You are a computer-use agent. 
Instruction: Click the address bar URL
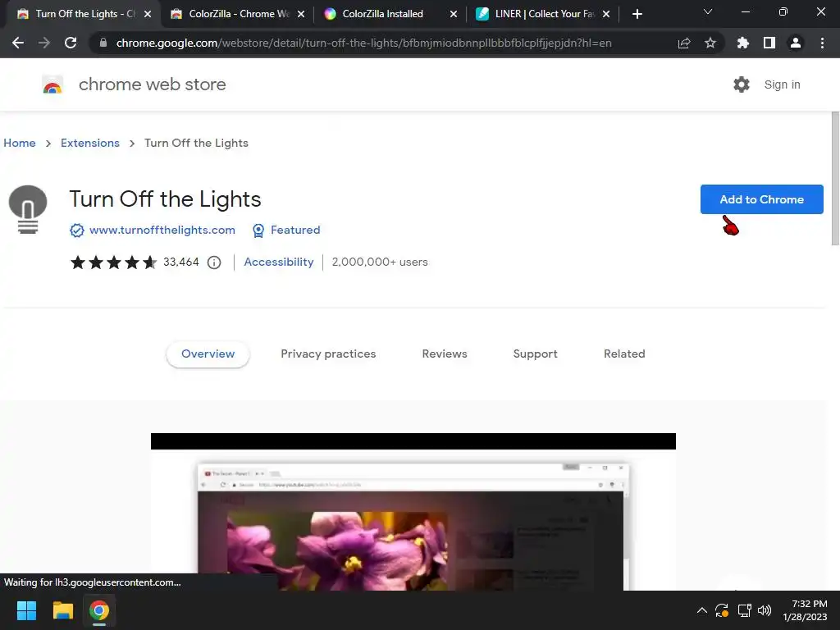363,43
